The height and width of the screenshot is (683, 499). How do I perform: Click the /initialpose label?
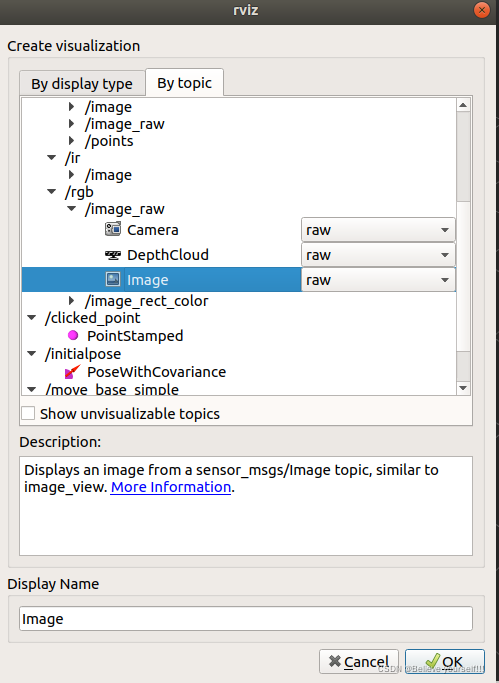point(83,354)
